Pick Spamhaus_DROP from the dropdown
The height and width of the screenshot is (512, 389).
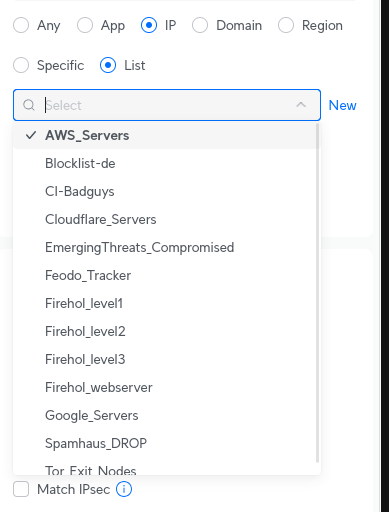pyautogui.click(x=165, y=443)
